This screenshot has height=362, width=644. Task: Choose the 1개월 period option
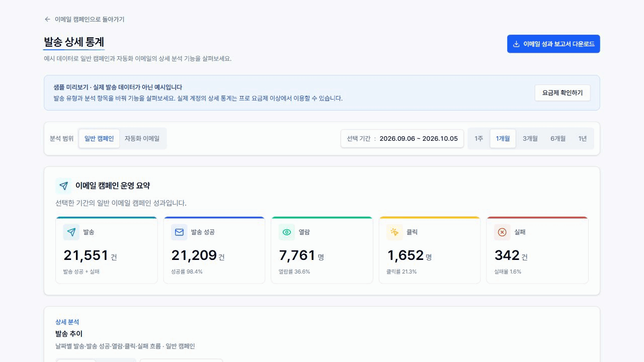click(x=503, y=138)
